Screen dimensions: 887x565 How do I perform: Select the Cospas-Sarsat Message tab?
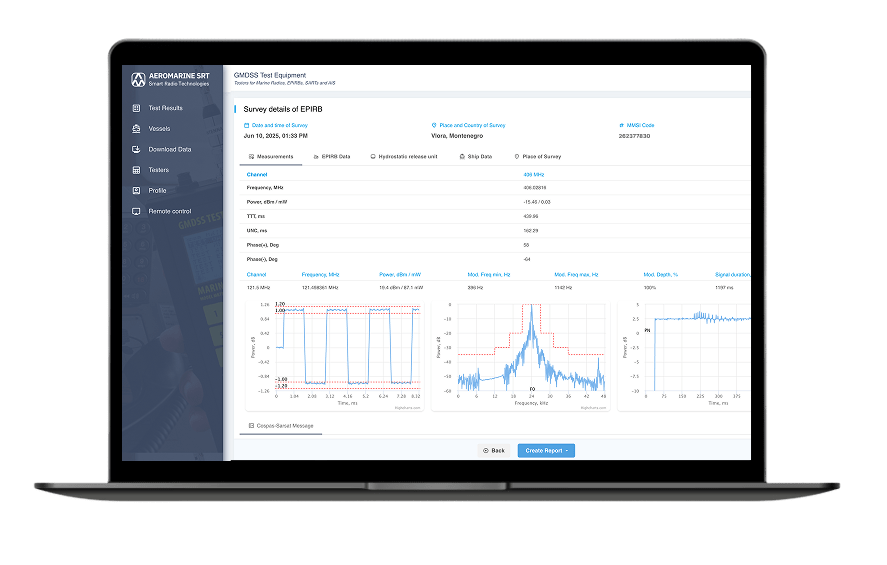281,426
